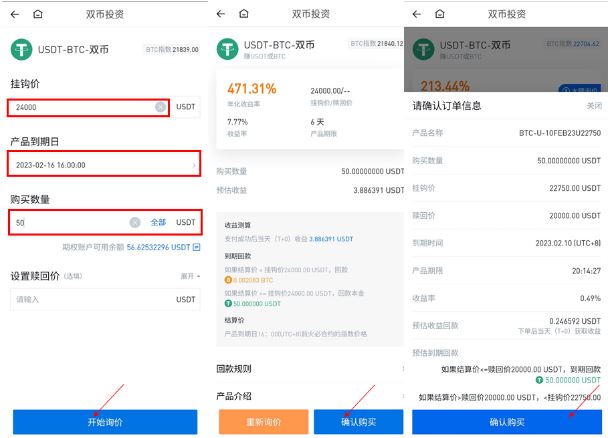Tap the home icon in the left panel
608x438 pixels.
[x=38, y=15]
